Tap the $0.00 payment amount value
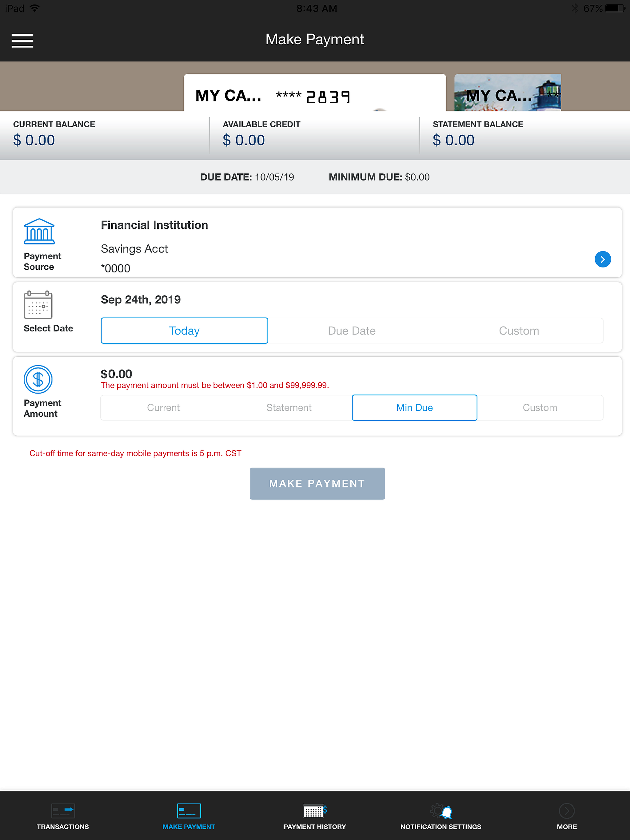The image size is (630, 840). (116, 374)
